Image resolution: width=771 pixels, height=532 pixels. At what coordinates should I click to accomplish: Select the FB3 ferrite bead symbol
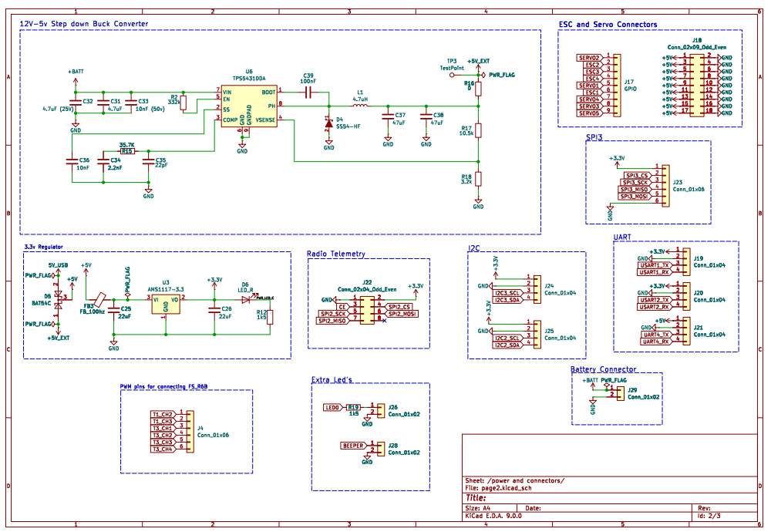click(99, 300)
